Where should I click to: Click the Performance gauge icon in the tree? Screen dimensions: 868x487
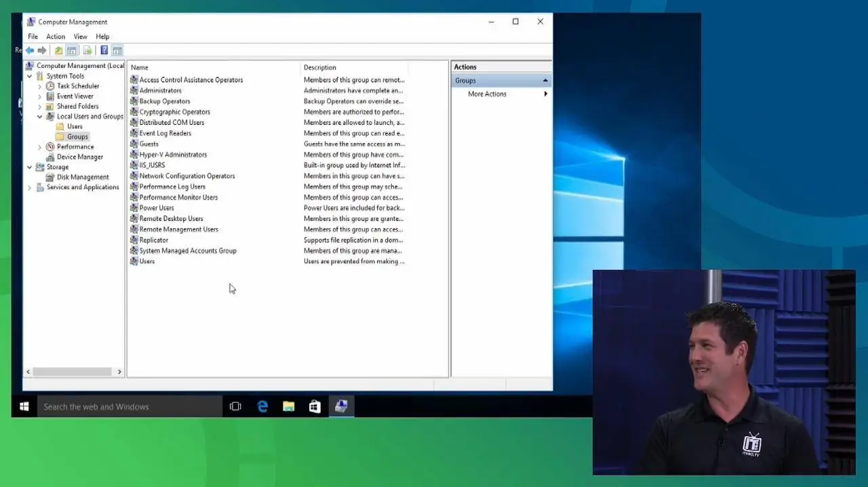tap(50, 147)
